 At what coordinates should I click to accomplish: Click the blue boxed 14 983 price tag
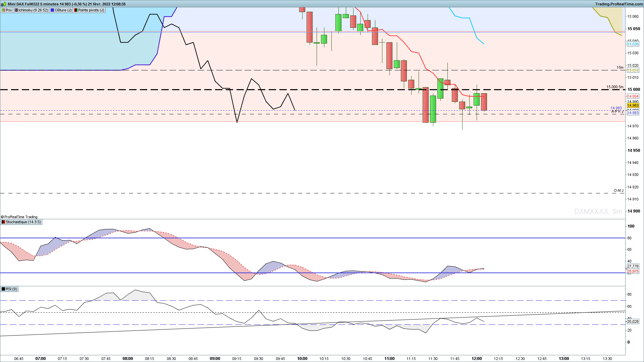[x=633, y=113]
